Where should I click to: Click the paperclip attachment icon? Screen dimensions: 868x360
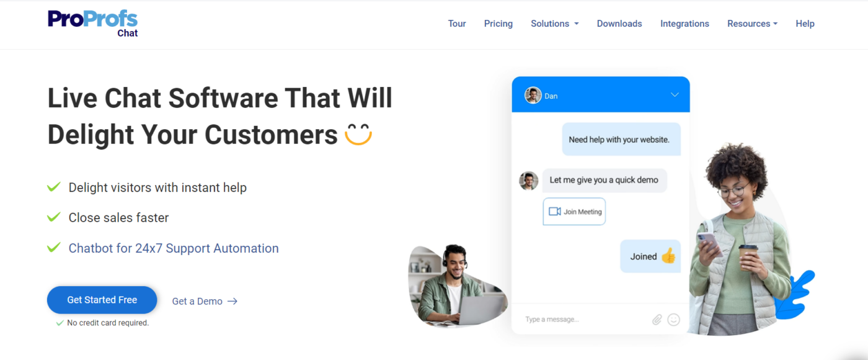(657, 320)
